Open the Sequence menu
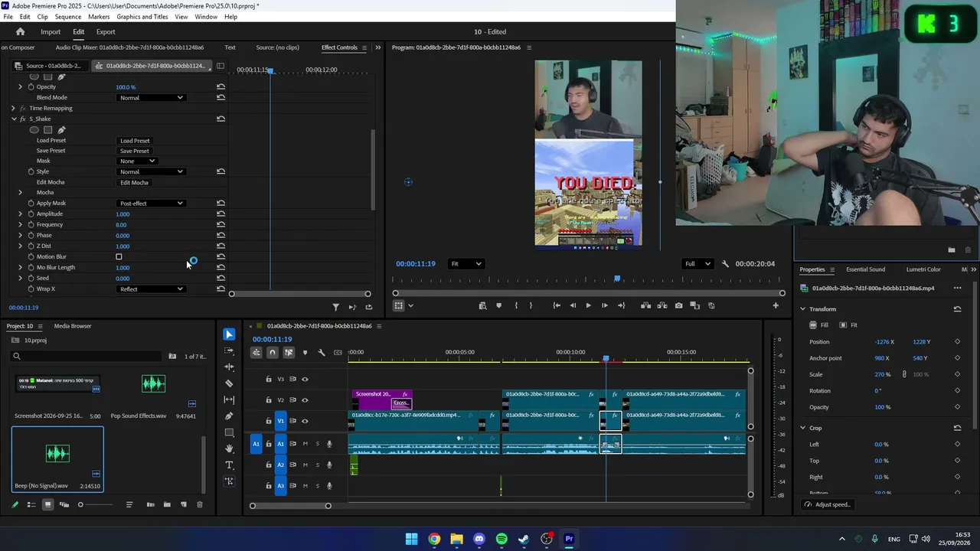The image size is (980, 551). (x=68, y=17)
